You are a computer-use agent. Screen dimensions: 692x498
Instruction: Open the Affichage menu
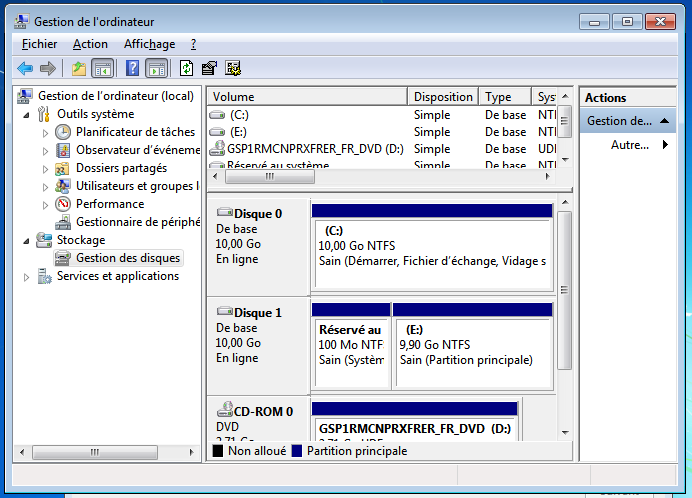[149, 44]
